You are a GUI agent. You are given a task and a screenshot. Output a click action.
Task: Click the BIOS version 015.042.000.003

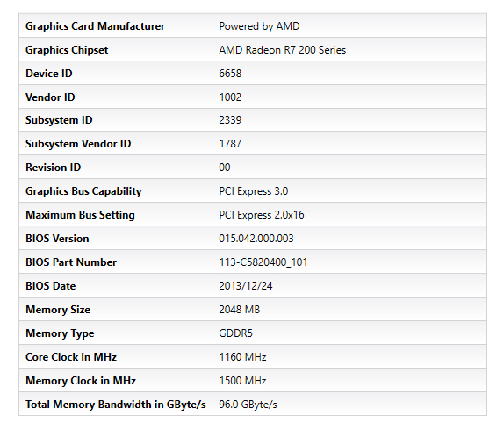[256, 239]
